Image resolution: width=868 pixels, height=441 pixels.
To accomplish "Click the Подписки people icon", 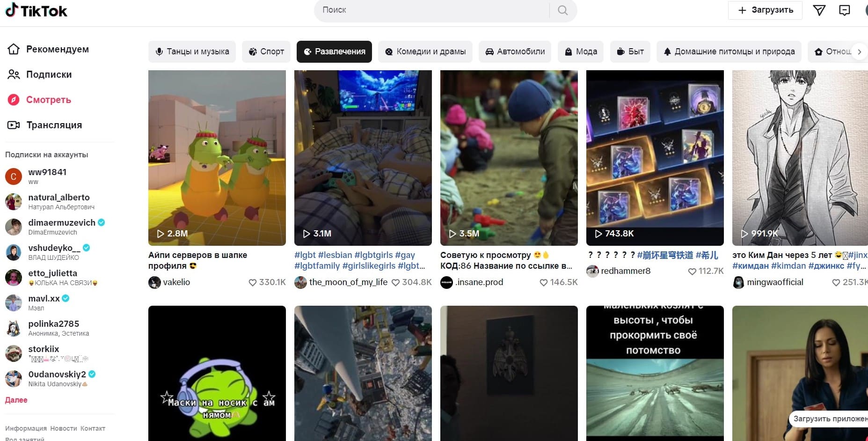I will [x=14, y=74].
